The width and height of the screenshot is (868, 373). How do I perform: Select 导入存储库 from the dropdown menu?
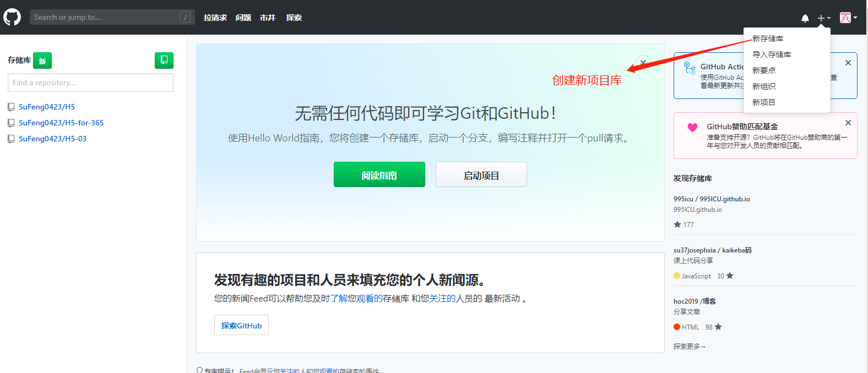click(772, 54)
